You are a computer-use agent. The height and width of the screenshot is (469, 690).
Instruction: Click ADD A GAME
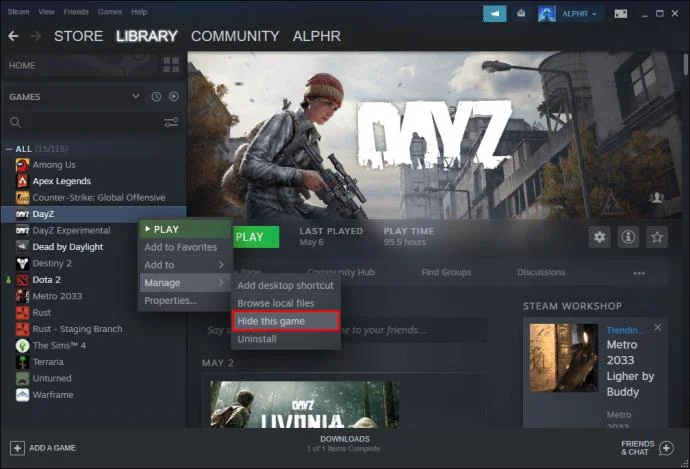point(43,448)
